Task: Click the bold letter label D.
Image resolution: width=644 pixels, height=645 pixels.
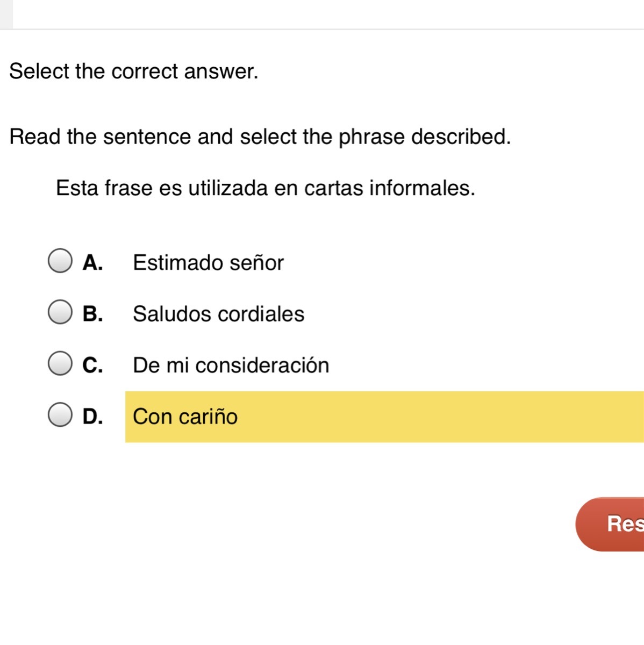Action: pyautogui.click(x=92, y=417)
